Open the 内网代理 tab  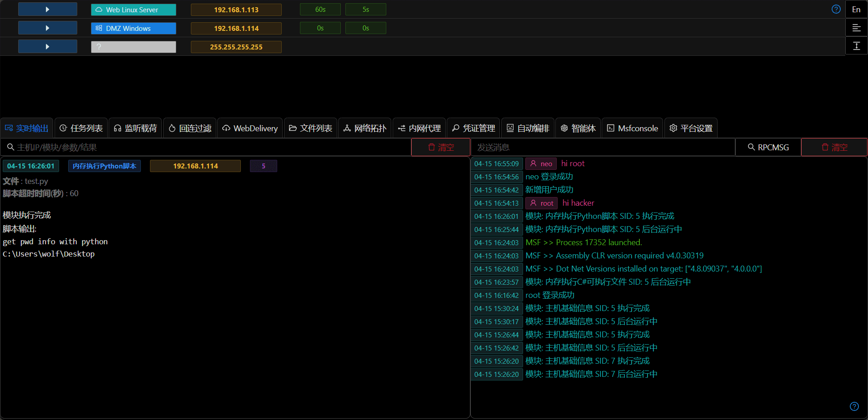tap(419, 128)
